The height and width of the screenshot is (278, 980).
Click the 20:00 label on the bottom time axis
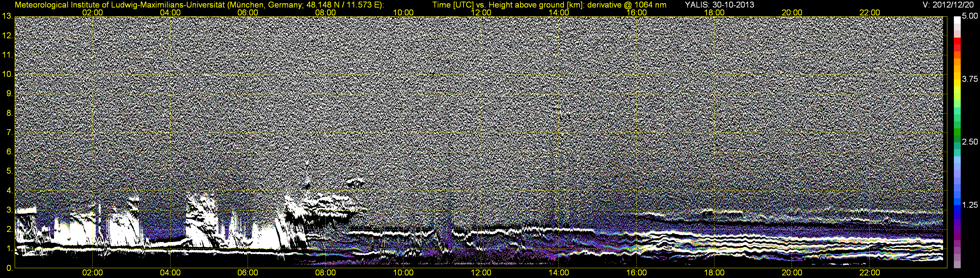(x=792, y=273)
